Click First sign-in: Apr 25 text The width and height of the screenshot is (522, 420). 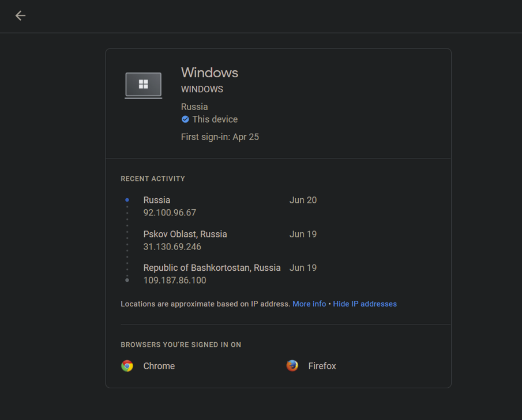coord(220,137)
